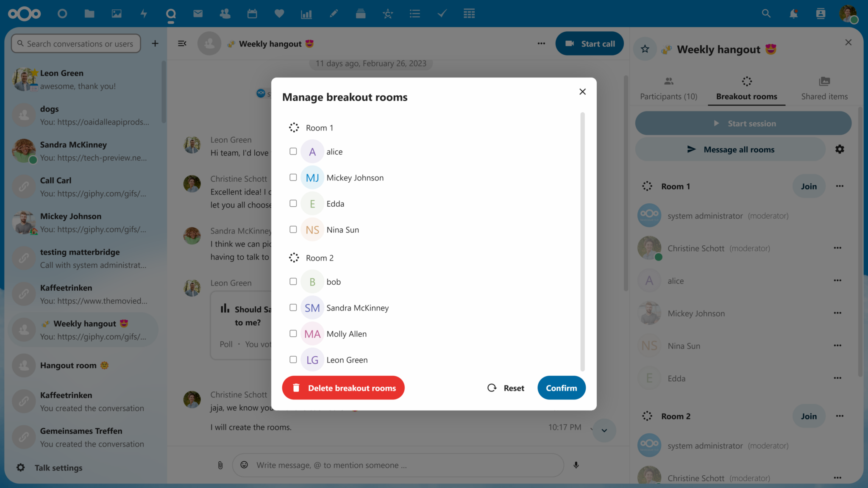Screen dimensions: 868x488
Task: Switch to the Participants tab
Action: pyautogui.click(x=668, y=88)
